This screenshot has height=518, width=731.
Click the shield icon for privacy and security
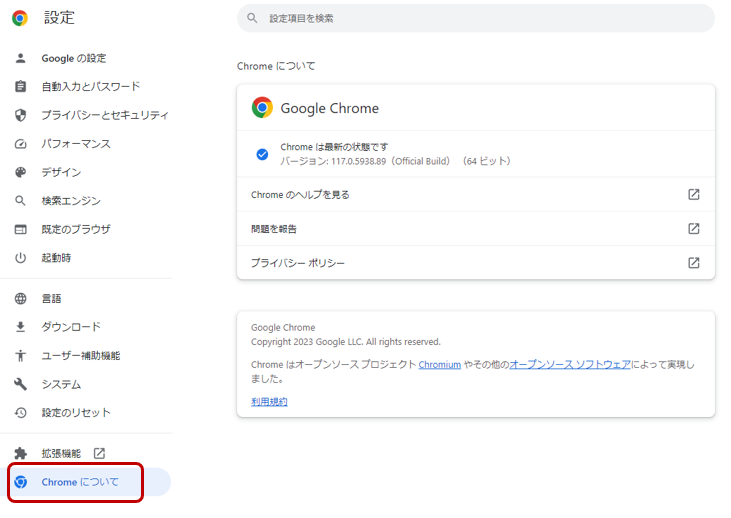(20, 115)
